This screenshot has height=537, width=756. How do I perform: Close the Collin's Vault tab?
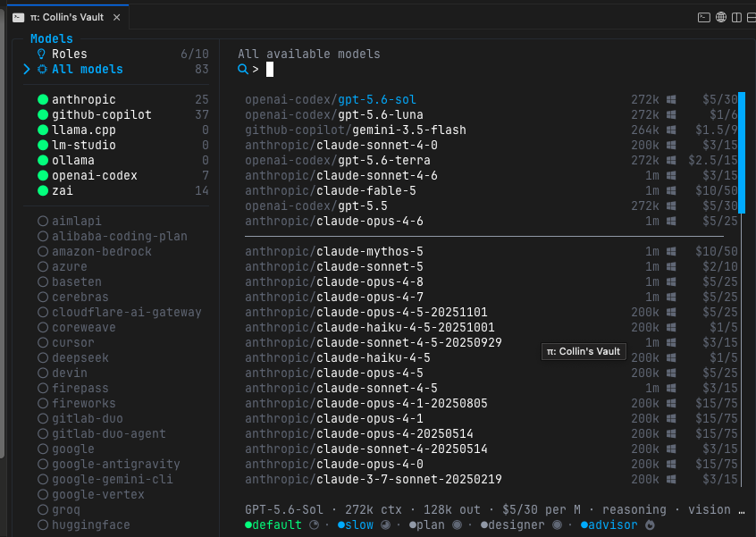[x=117, y=17]
